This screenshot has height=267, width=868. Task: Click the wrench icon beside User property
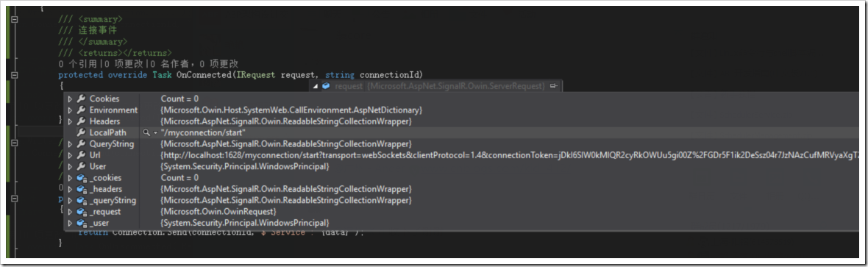pyautogui.click(x=81, y=166)
